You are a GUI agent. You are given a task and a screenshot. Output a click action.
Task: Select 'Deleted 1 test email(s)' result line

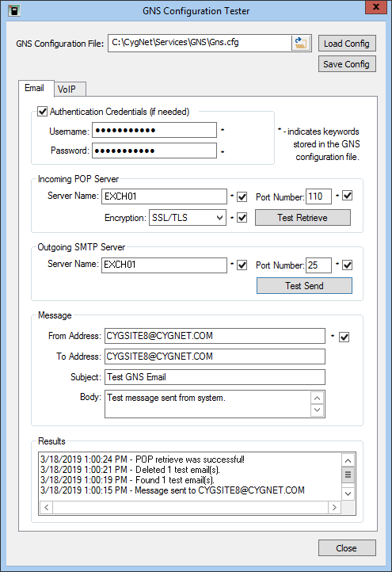pyautogui.click(x=130, y=470)
